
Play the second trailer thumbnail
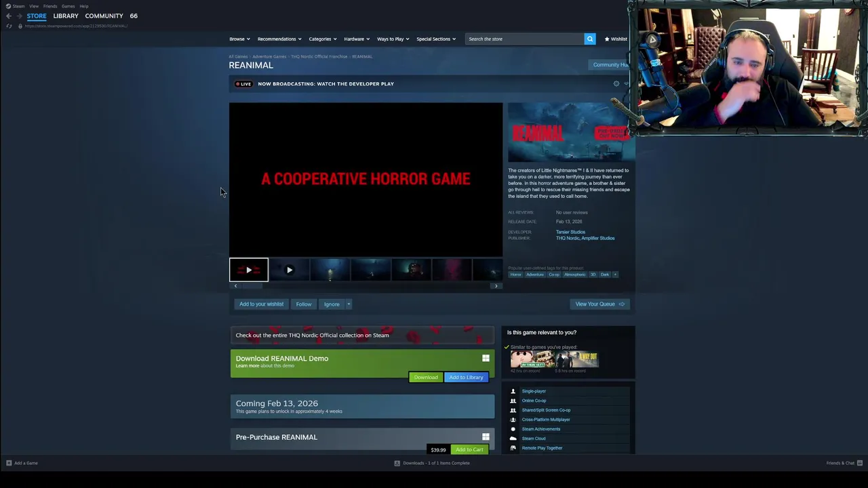(x=290, y=270)
